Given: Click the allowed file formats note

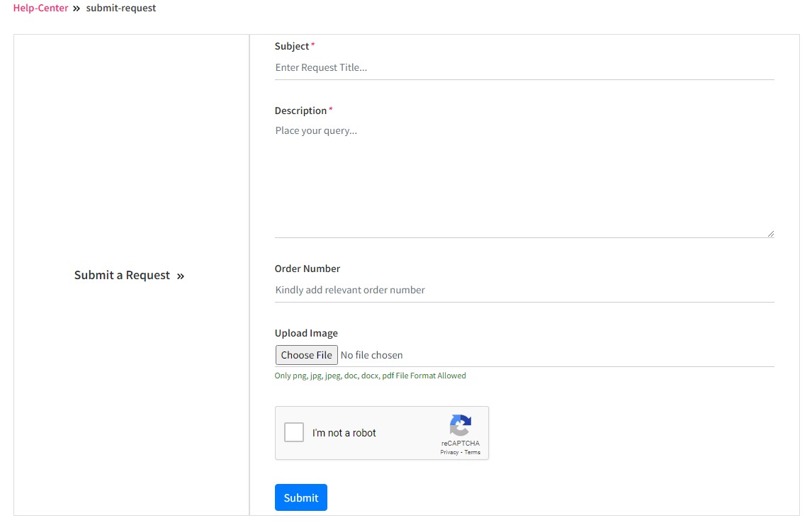Looking at the screenshot, I should (371, 376).
